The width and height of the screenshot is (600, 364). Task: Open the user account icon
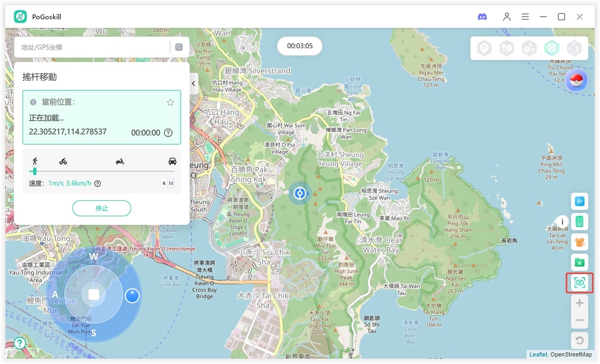(x=507, y=17)
